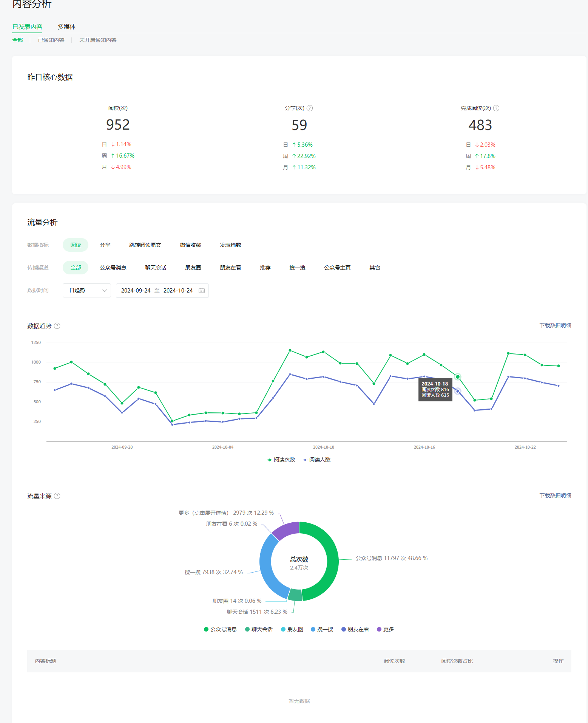Filter channel by 推荐
Viewport: 588px width, 723px height.
click(x=265, y=268)
